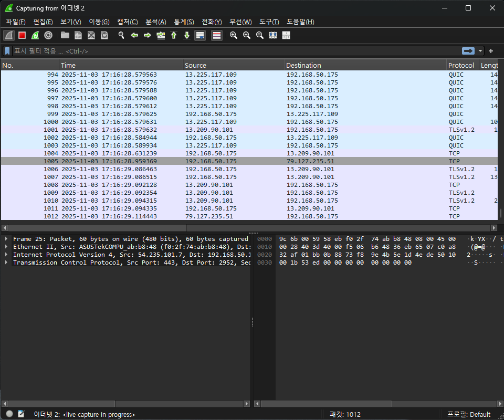Viewport: 504px width, 420px height.
Task: Click the expert information indicator in status bar
Action: coord(9,414)
